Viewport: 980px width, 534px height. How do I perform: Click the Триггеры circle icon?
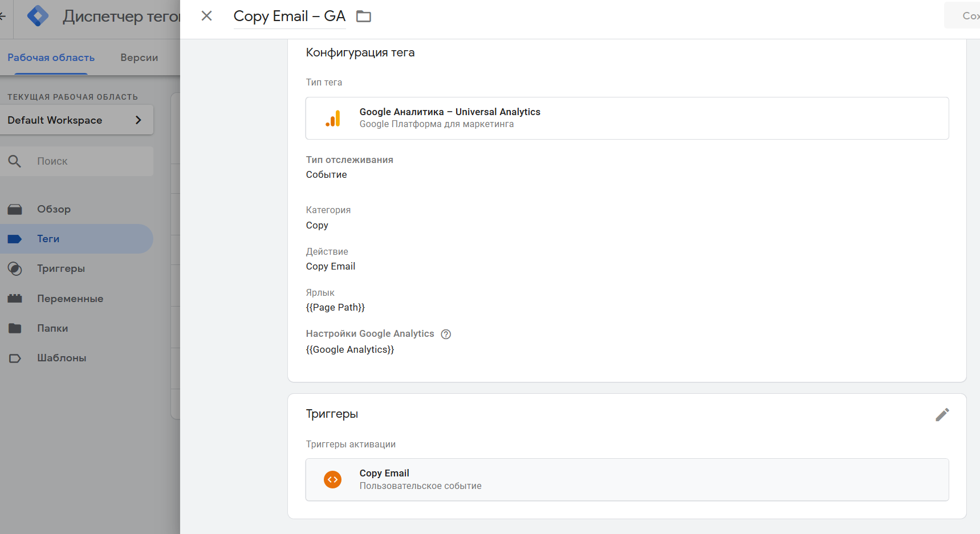pos(15,268)
